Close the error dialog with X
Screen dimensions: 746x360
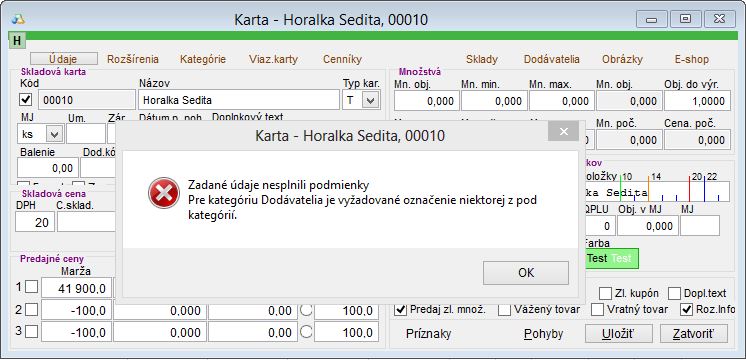[x=564, y=132]
